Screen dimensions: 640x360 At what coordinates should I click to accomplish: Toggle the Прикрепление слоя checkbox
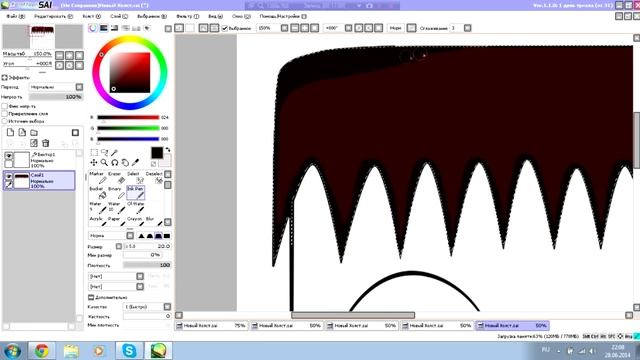5,113
